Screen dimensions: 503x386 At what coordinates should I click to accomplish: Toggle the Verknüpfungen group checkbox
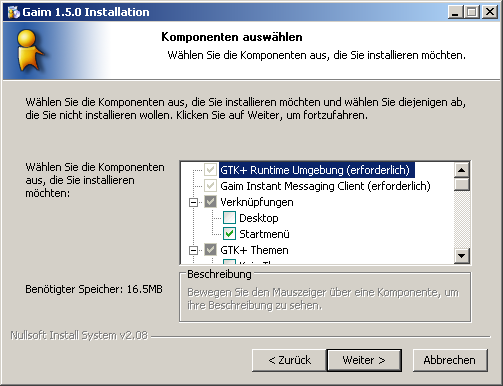click(210, 202)
